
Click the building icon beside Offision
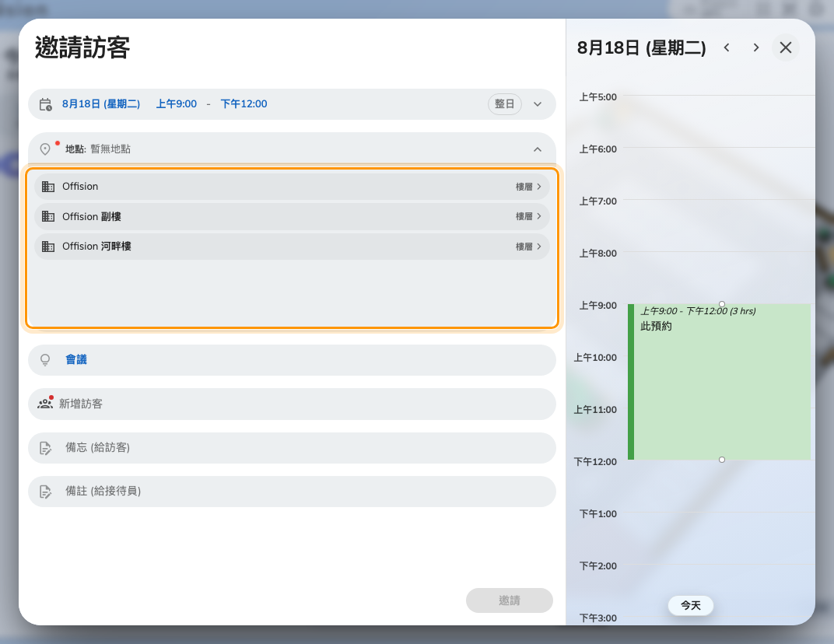(x=48, y=187)
